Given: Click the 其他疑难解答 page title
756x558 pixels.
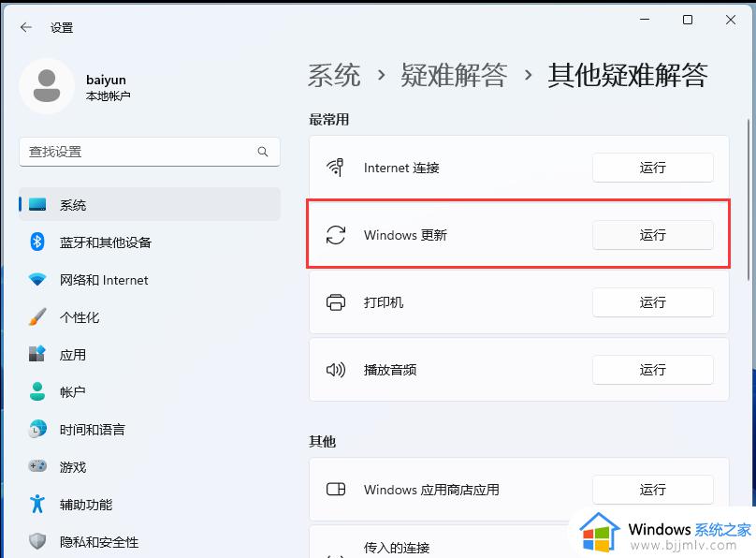Looking at the screenshot, I should point(628,75).
